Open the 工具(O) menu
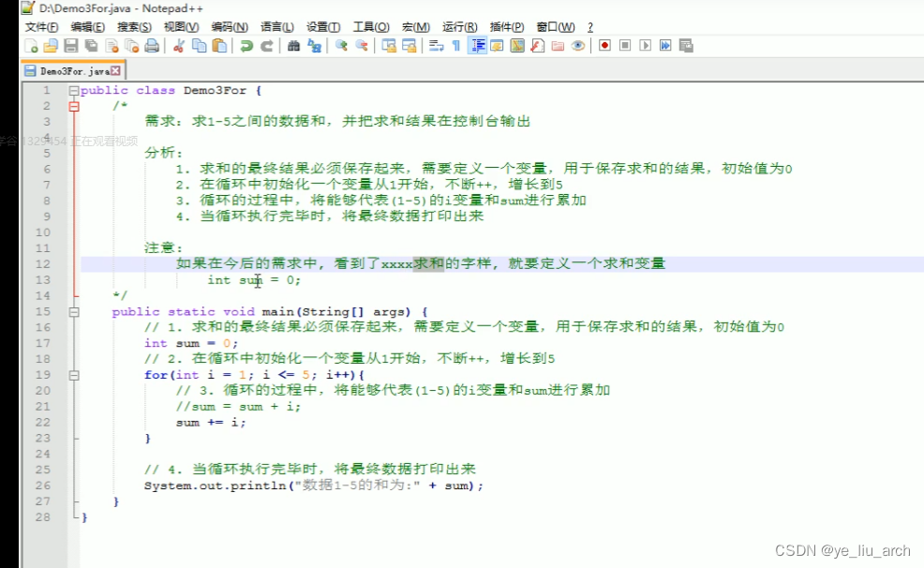Image resolution: width=924 pixels, height=568 pixels. click(371, 27)
